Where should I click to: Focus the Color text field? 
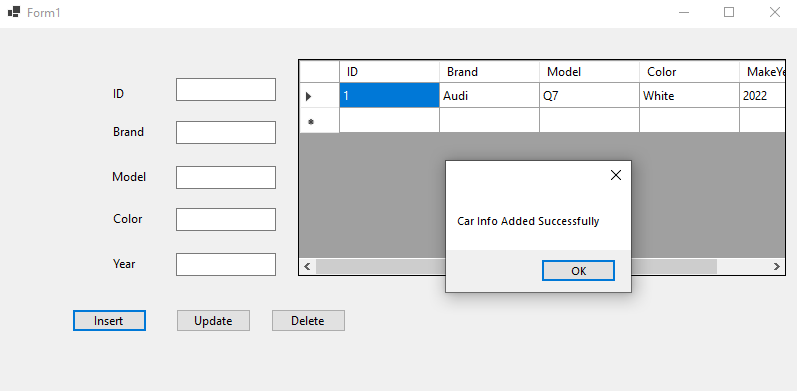pos(226,220)
